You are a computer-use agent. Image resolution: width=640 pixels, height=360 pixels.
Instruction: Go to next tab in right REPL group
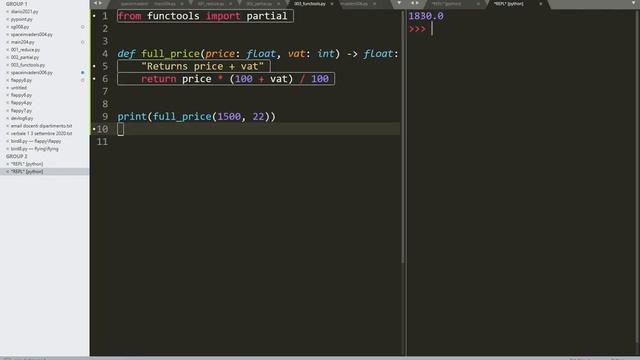[418, 3]
